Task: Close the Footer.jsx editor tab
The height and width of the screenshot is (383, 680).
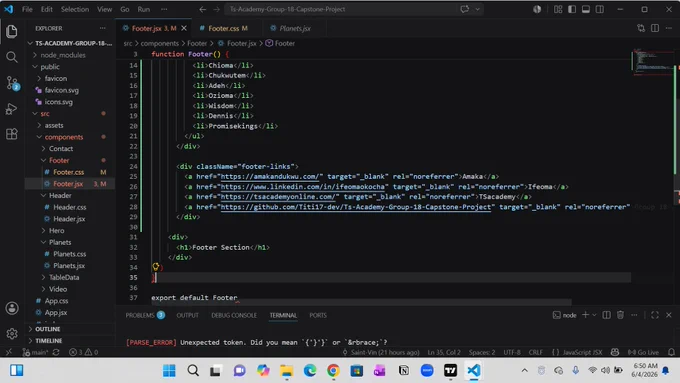Action: 184,28
